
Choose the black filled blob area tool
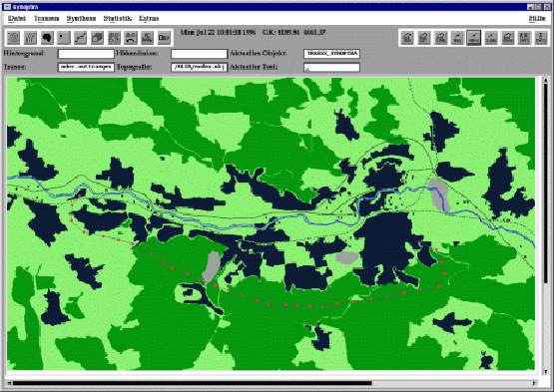click(x=47, y=38)
